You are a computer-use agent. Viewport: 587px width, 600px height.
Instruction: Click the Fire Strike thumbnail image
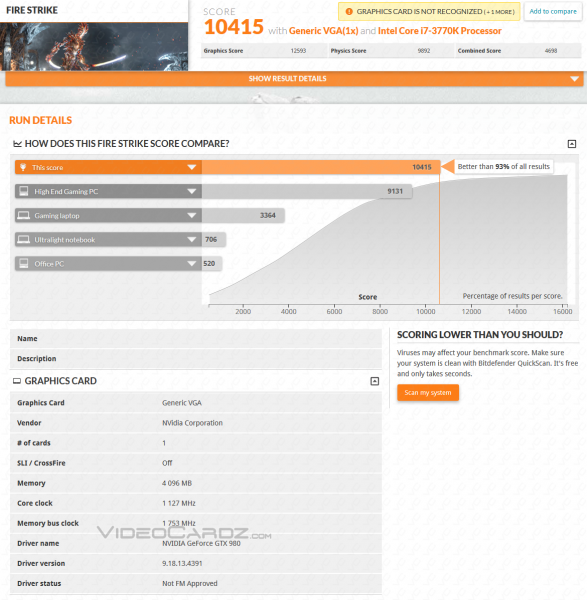[94, 46]
